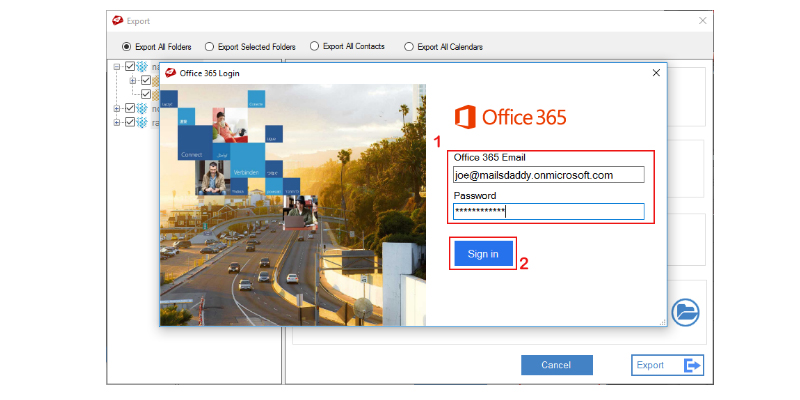Screen dimensions: 800x400
Task: Select Export All Folders radio button
Action: 126,46
